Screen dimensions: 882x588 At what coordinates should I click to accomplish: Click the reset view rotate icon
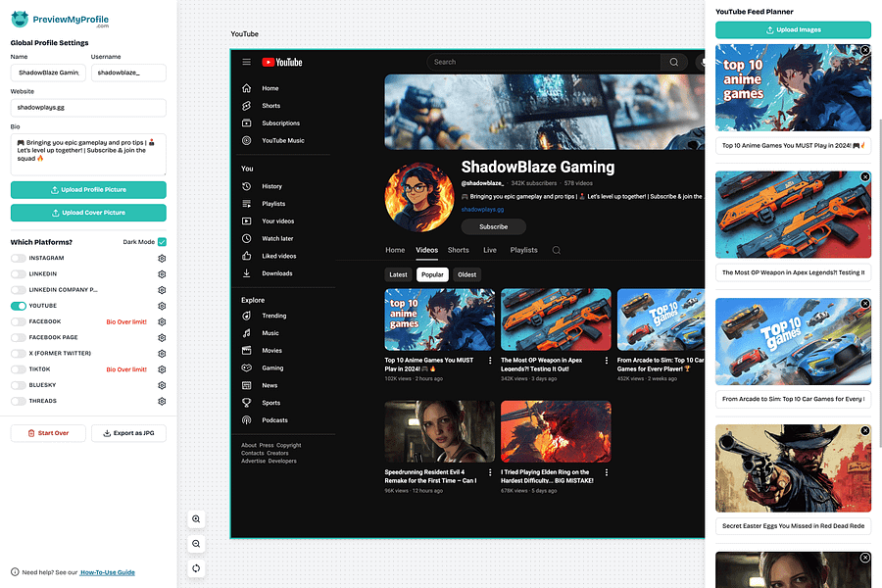click(x=196, y=568)
